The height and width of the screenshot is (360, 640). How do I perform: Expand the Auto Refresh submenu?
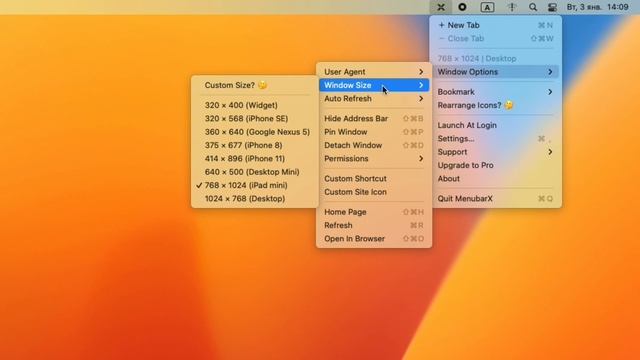coord(374,99)
